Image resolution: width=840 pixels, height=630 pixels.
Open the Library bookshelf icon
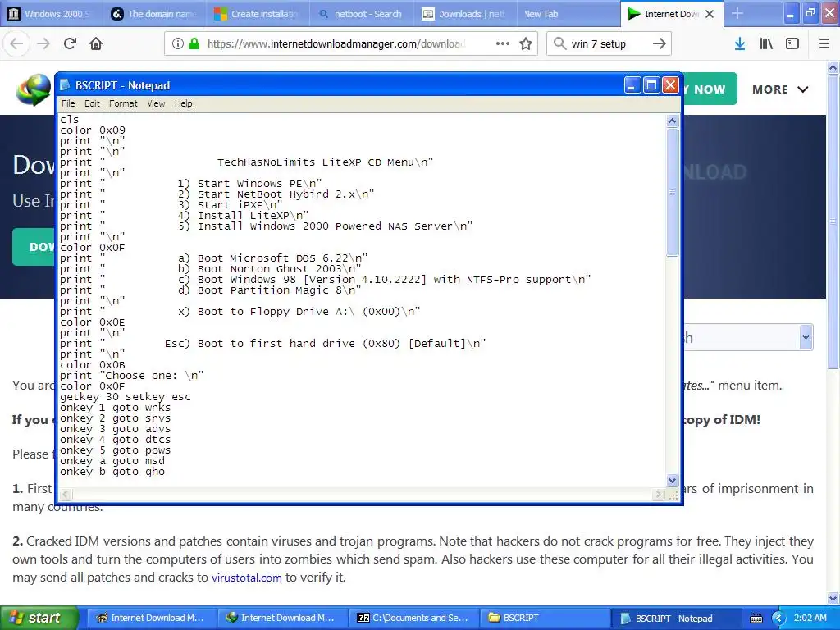click(766, 43)
